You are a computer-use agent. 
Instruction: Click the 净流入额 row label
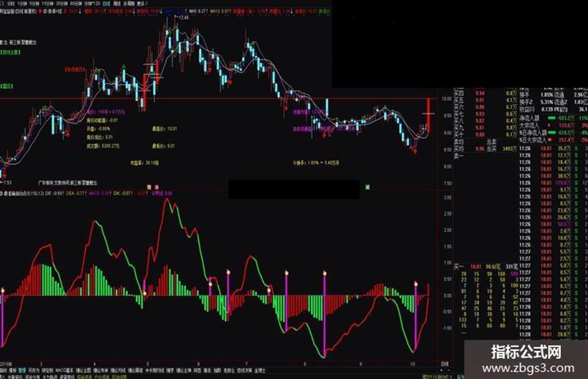pos(530,118)
